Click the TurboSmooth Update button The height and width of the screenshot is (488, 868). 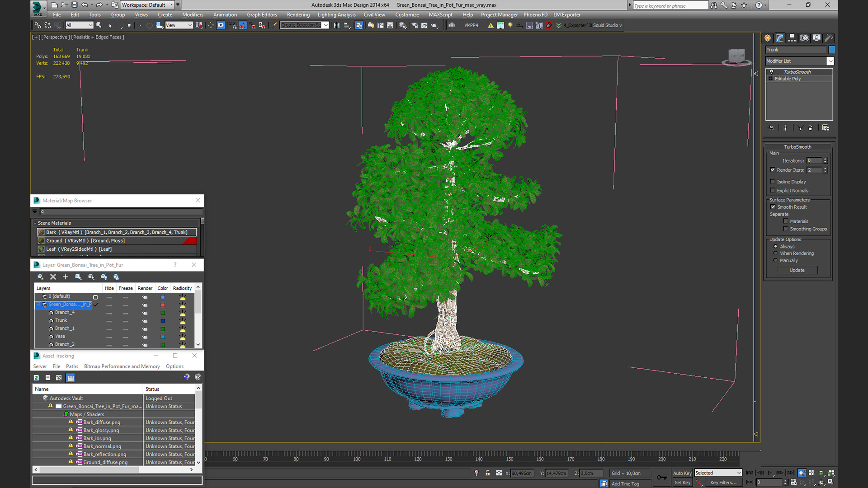(x=797, y=270)
